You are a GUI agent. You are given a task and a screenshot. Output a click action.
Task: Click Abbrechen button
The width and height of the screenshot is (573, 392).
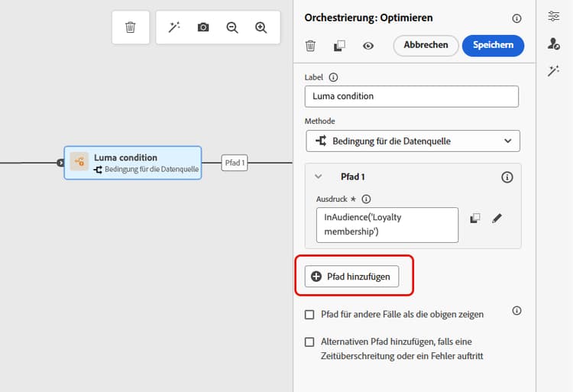[x=426, y=45]
